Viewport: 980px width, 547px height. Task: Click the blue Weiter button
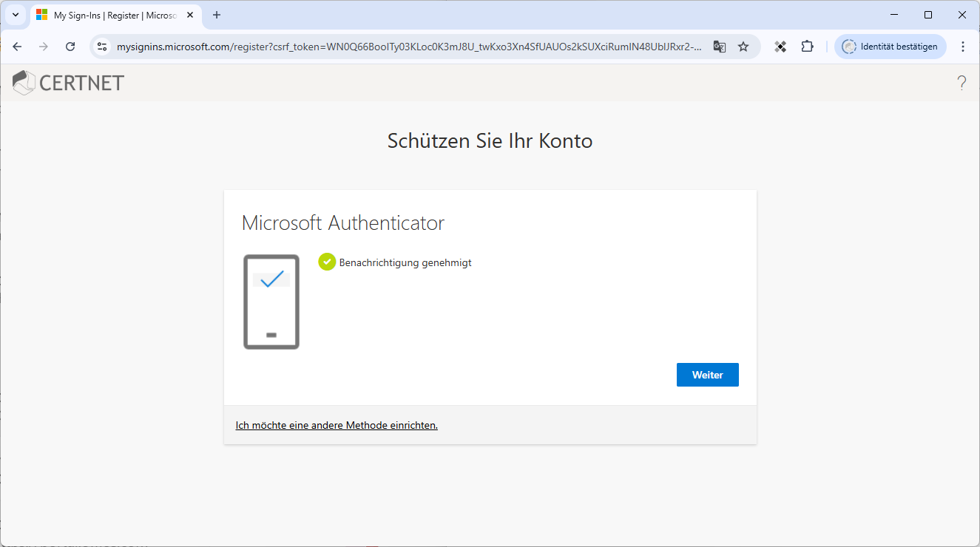(x=707, y=375)
